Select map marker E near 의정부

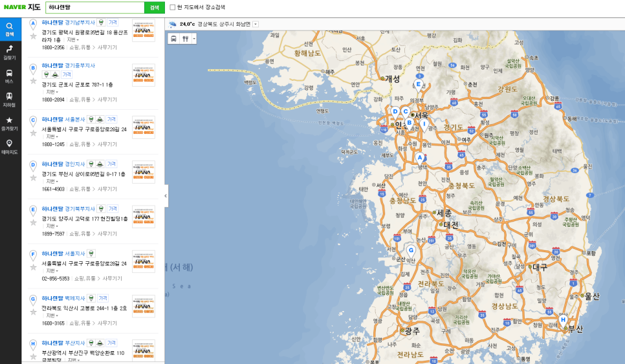click(418, 85)
